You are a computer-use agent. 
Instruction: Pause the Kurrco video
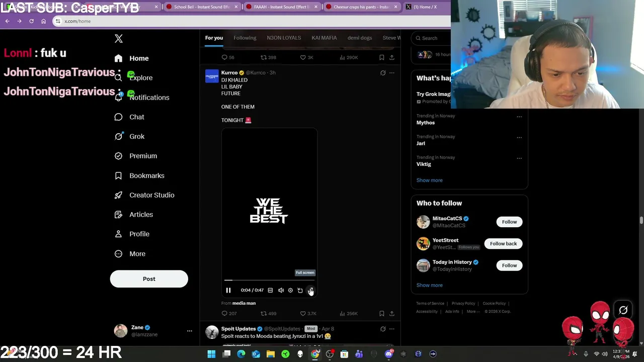click(x=228, y=290)
